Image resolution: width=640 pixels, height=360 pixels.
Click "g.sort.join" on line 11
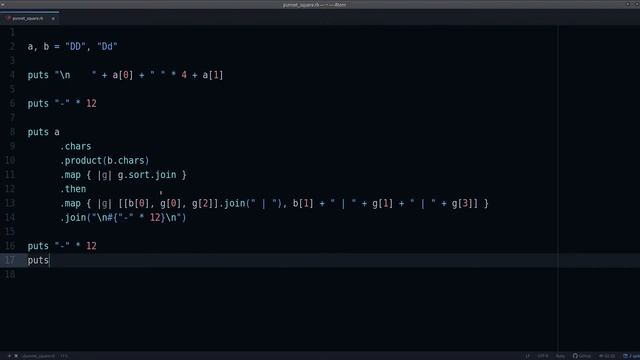(147, 175)
